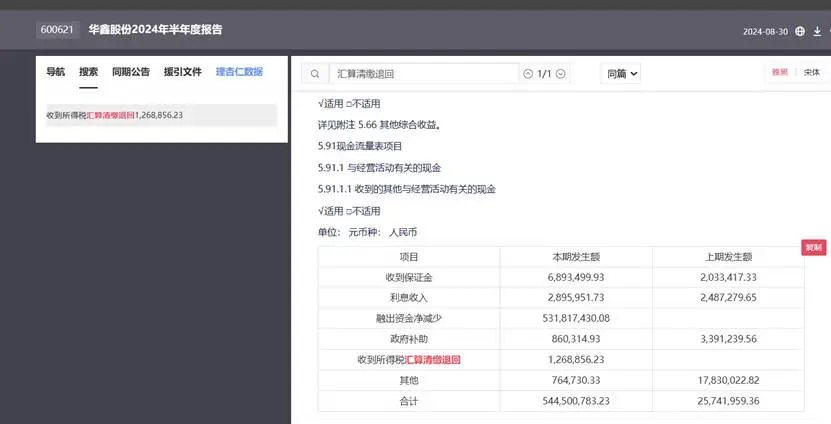Image resolution: width=831 pixels, height=424 pixels.
Task: Click row label 融出资金净减少
Action: pyautogui.click(x=409, y=319)
